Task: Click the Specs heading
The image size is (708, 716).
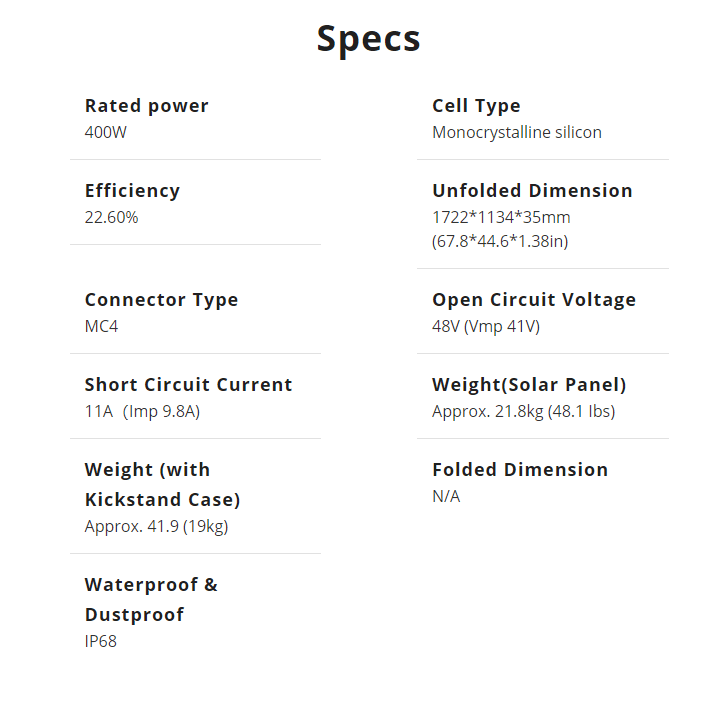Action: coord(368,39)
